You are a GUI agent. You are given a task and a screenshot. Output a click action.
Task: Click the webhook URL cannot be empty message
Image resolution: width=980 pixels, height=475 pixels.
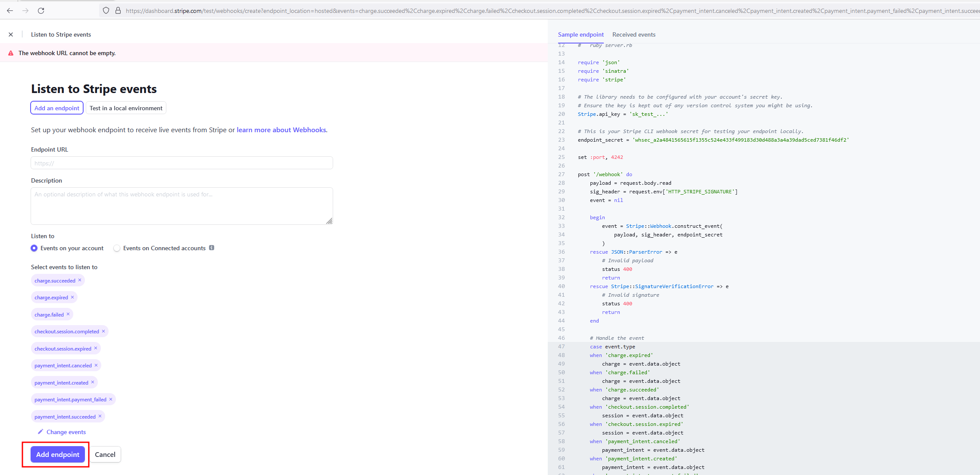(67, 53)
